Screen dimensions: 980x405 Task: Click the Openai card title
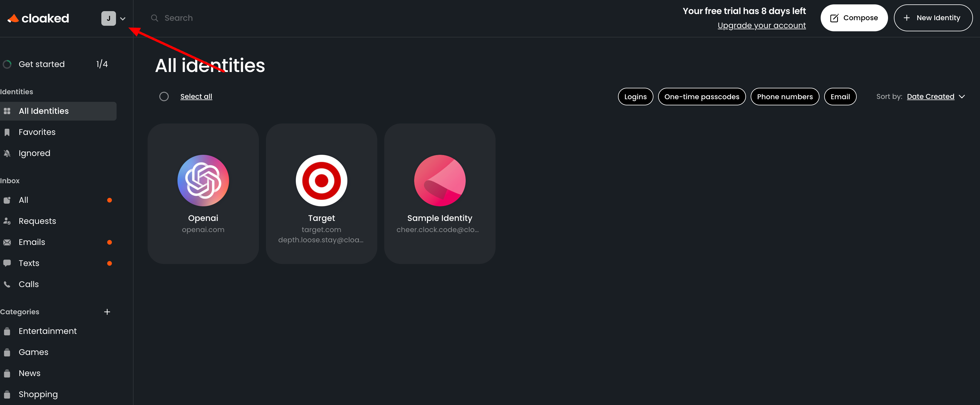[203, 218]
